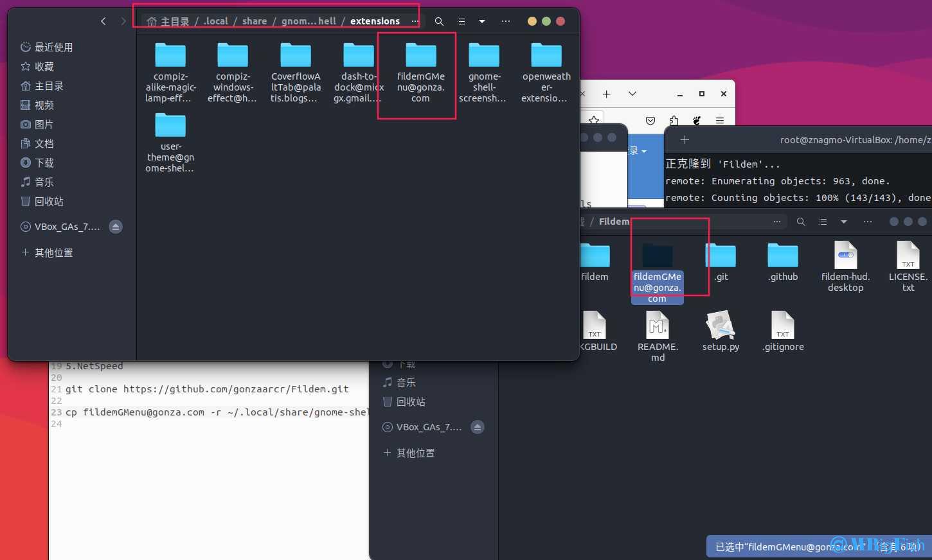
Task: Select the fildemGMenu@gonza.com folder in extensions window
Action: pyautogui.click(x=421, y=73)
